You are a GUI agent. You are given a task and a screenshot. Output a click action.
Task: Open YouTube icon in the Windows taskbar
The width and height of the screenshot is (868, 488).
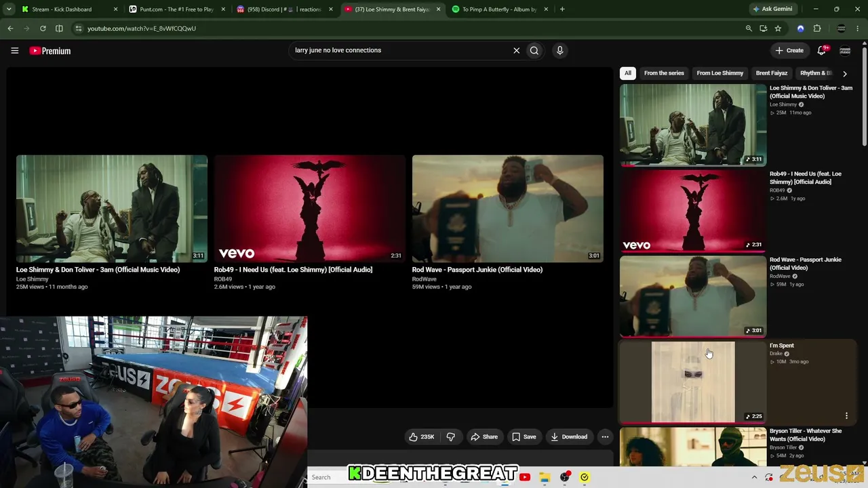coord(525,477)
